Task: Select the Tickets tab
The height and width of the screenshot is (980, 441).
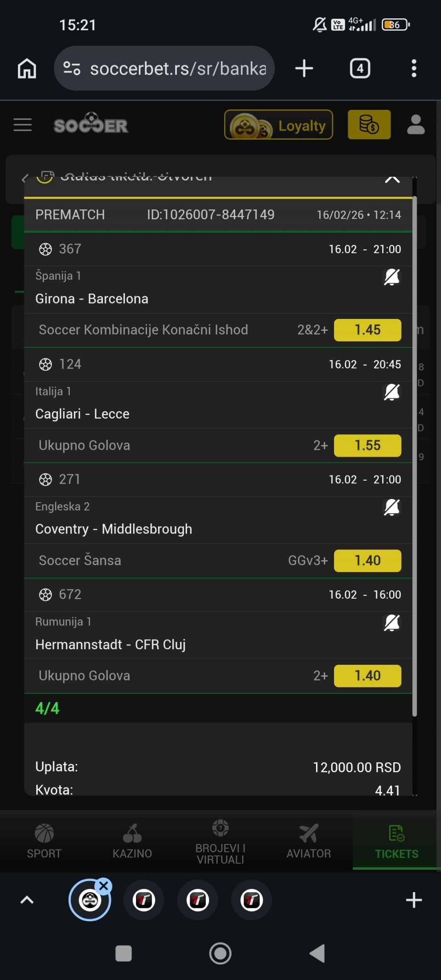Action: click(396, 841)
